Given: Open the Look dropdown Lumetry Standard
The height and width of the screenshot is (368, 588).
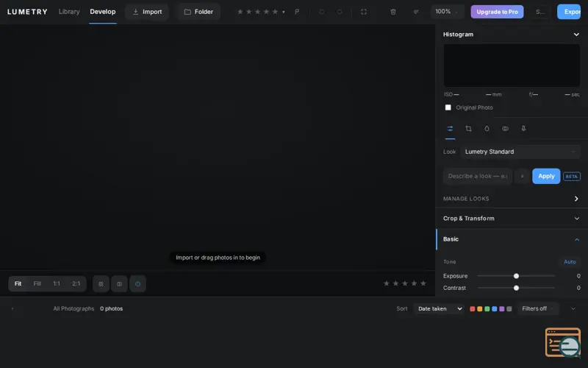Looking at the screenshot, I should pos(520,152).
